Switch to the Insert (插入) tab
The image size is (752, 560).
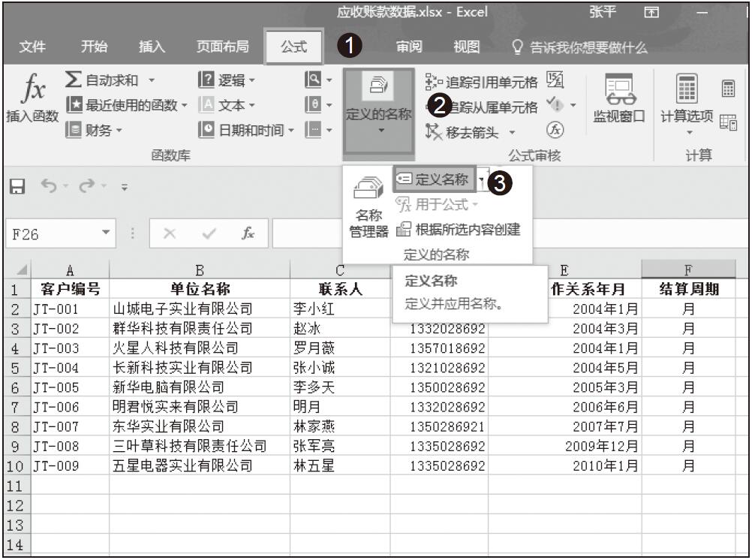pyautogui.click(x=152, y=47)
